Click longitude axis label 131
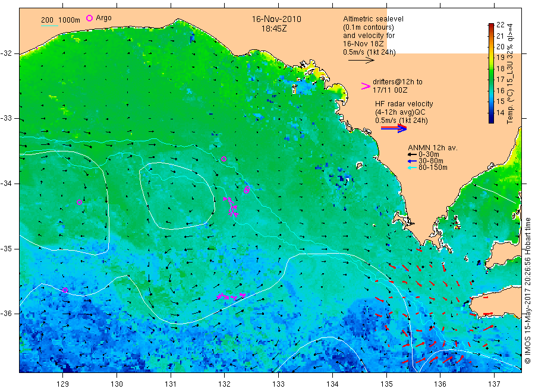 pos(171,384)
